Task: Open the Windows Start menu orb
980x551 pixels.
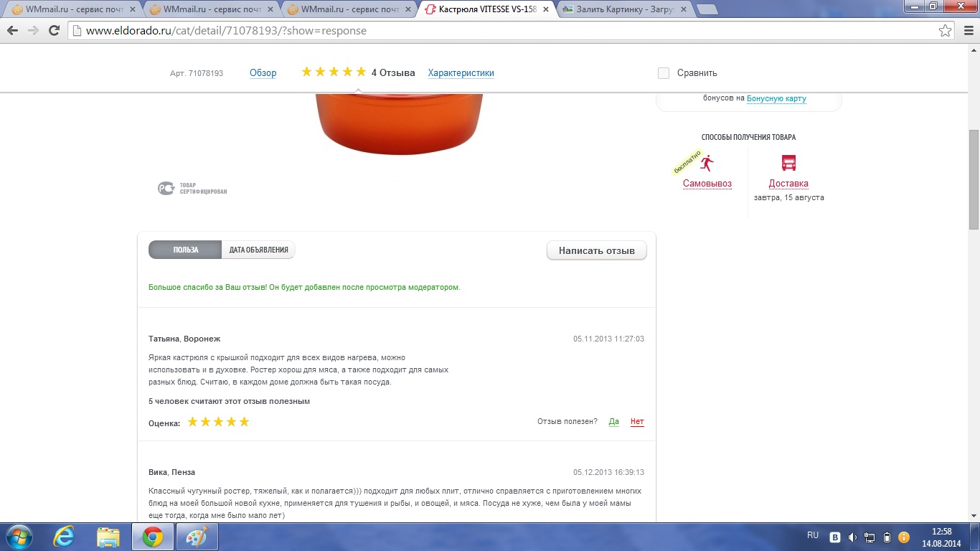Action: point(18,537)
